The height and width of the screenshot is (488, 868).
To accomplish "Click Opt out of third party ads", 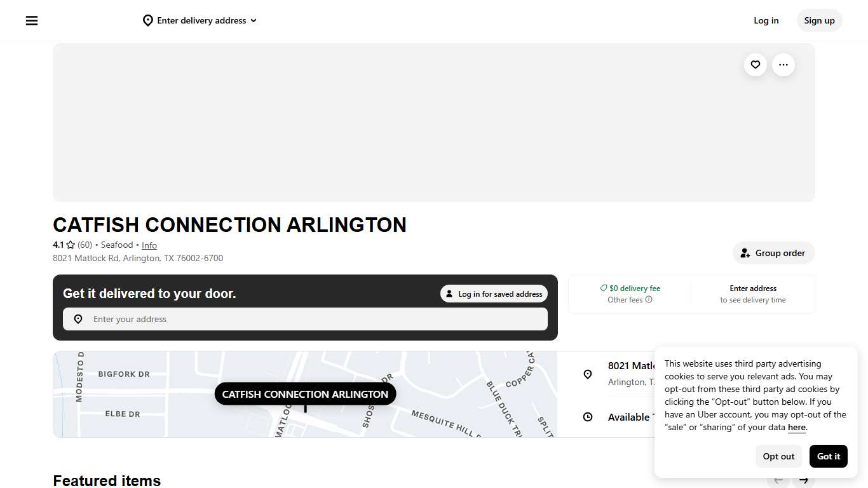I will [778, 456].
